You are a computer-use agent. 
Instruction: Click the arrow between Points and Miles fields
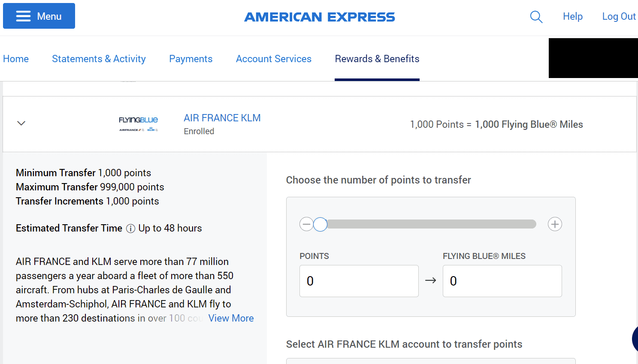(x=430, y=281)
